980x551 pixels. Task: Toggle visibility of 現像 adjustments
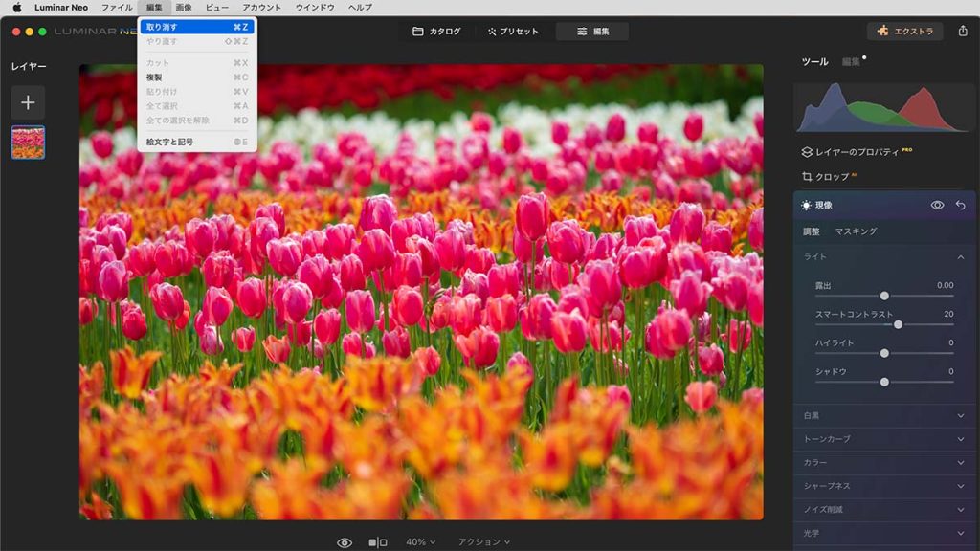click(x=937, y=205)
